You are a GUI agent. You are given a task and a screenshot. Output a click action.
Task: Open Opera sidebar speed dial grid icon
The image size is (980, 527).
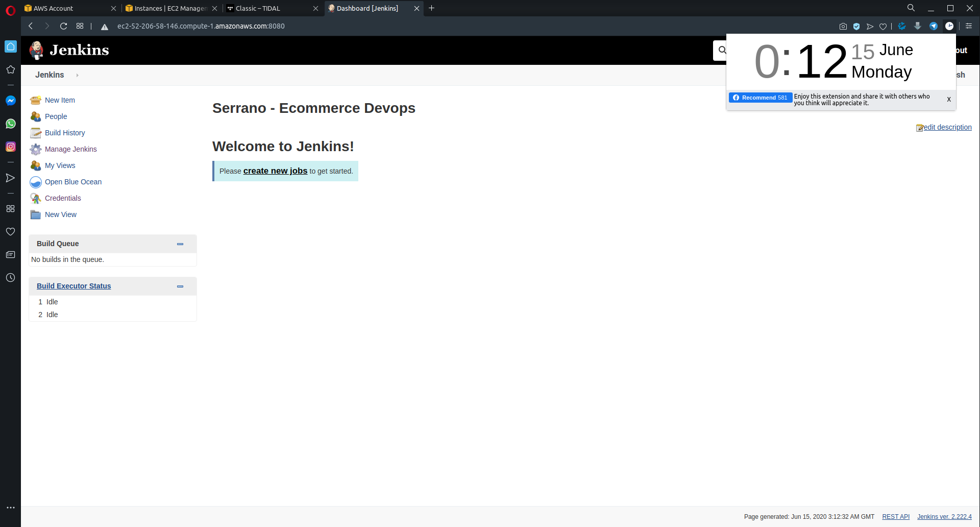(x=10, y=209)
